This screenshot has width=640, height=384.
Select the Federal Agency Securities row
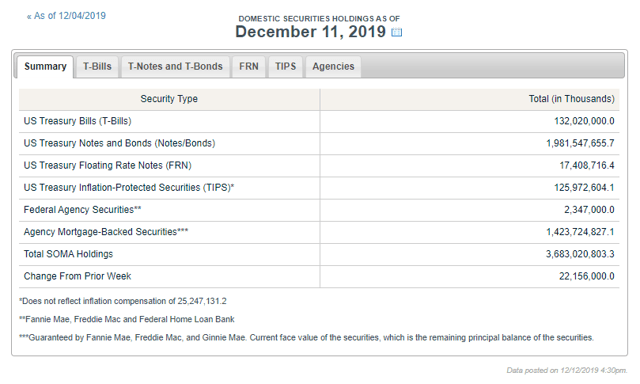coord(319,210)
